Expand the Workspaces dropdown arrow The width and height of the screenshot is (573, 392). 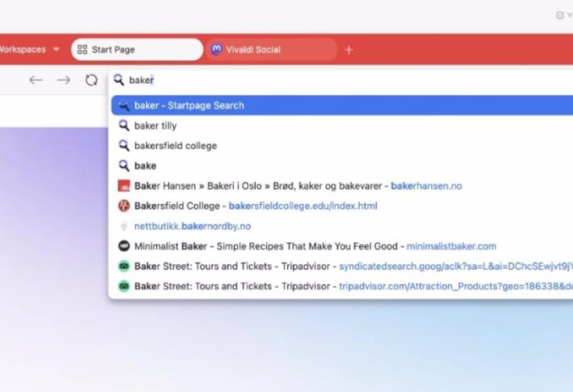(x=57, y=49)
